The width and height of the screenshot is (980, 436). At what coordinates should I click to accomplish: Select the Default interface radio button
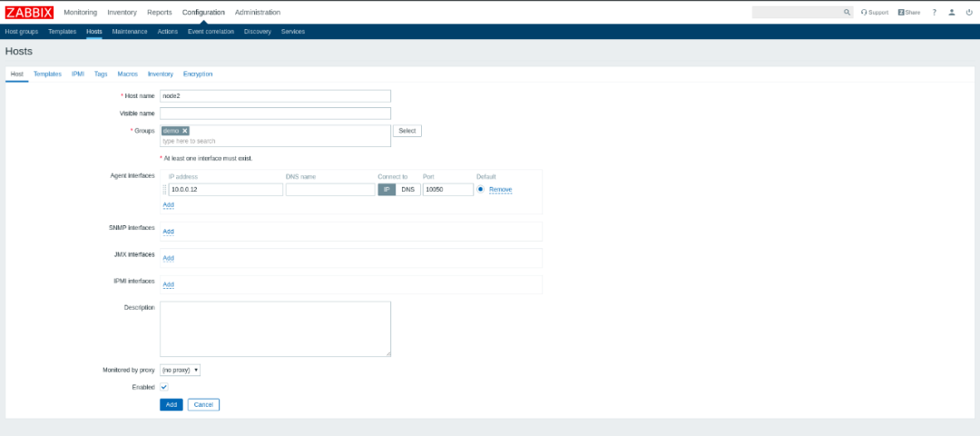pyautogui.click(x=480, y=189)
